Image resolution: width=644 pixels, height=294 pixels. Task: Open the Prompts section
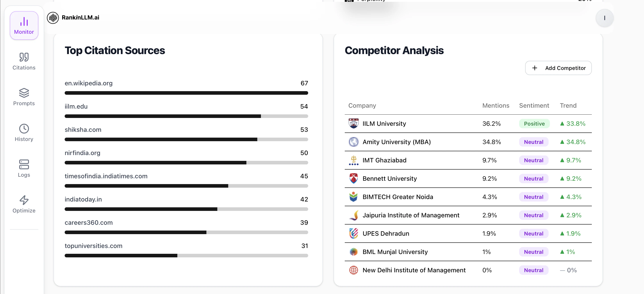click(x=24, y=97)
